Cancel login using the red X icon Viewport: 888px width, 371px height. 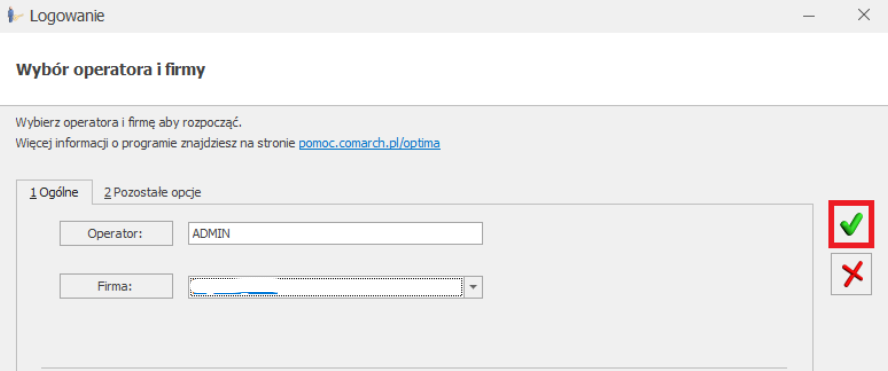[x=851, y=274]
